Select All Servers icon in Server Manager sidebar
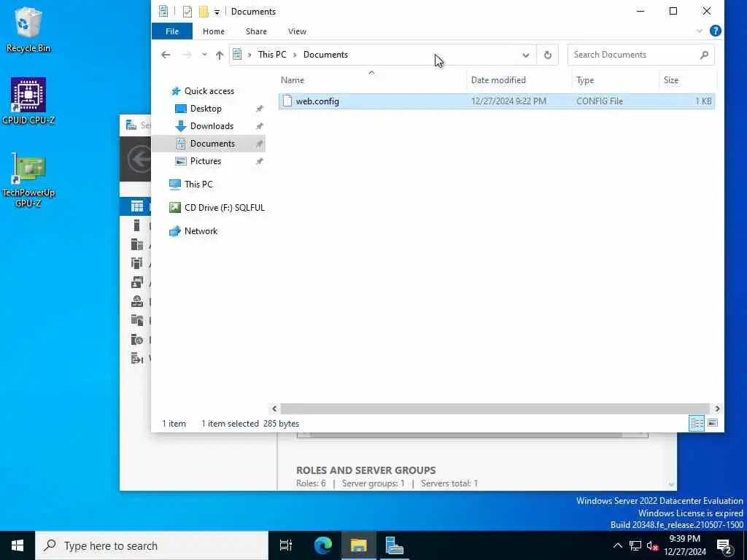Image resolution: width=747 pixels, height=560 pixels. 136,244
